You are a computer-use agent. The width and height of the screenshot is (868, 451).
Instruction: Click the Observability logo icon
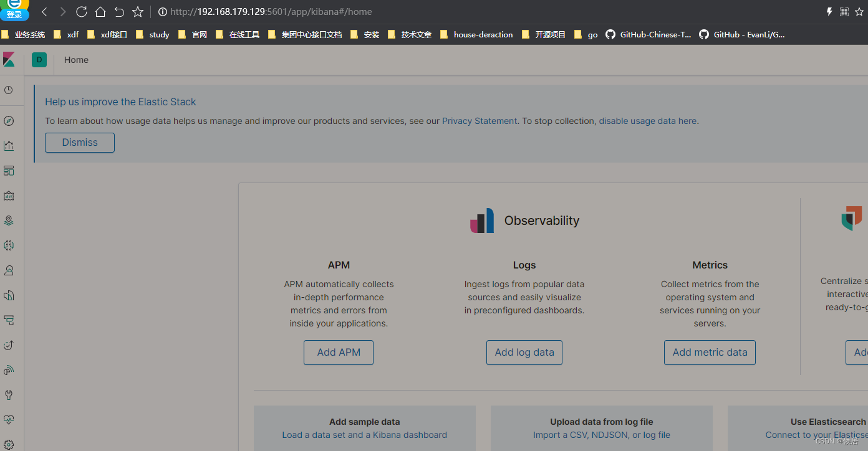tap(482, 221)
